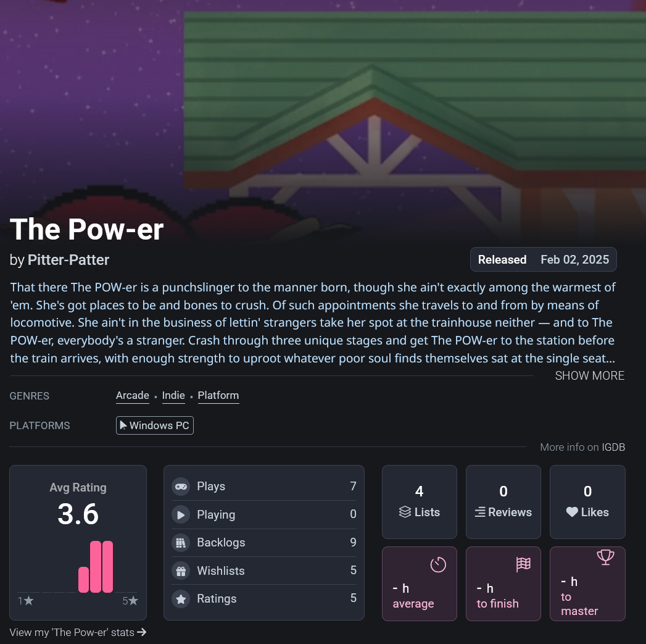Image resolution: width=646 pixels, height=644 pixels.
Task: Click the trophy icon for mastering
Action: [605, 558]
